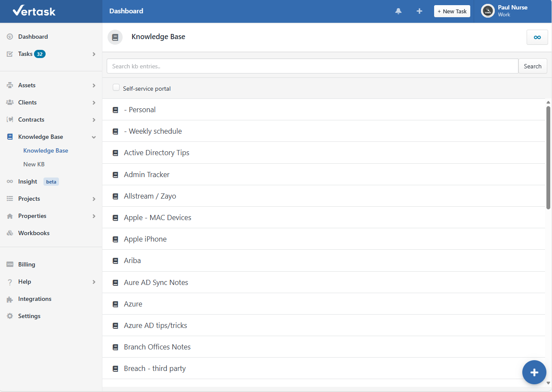The width and height of the screenshot is (552, 392).
Task: Click the Clients people icon
Action: coord(9,102)
